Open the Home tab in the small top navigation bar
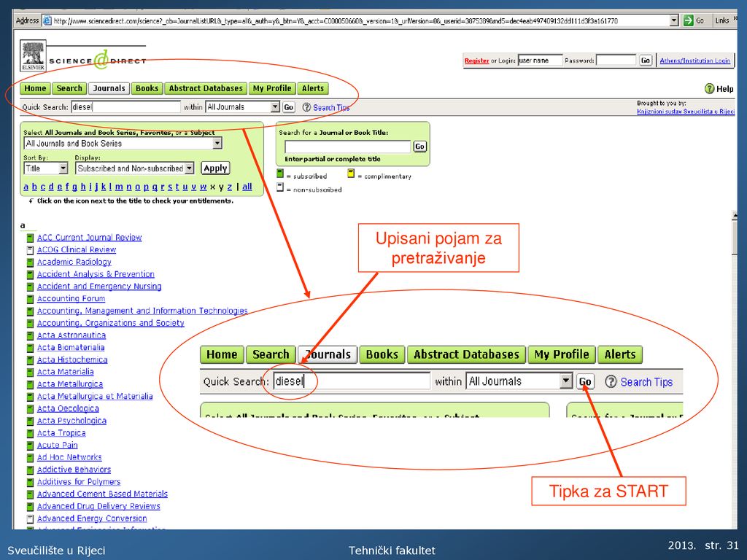 (x=35, y=88)
